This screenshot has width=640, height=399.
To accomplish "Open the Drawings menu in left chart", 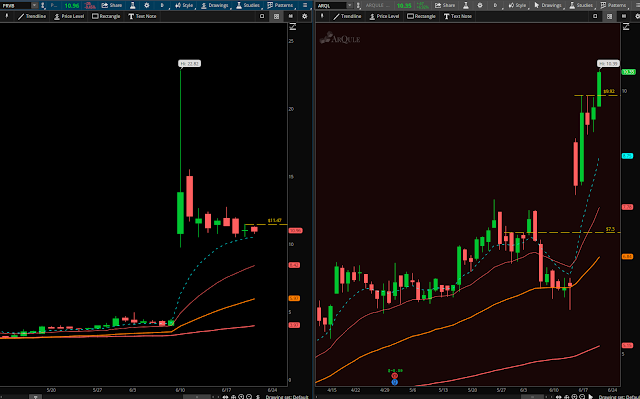I will [215, 5].
